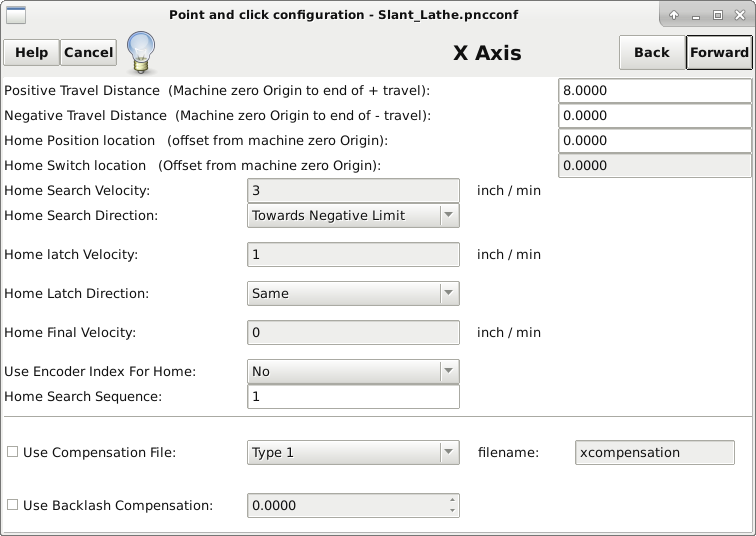
Task: Cancel the configuration wizard
Action: coord(88,52)
